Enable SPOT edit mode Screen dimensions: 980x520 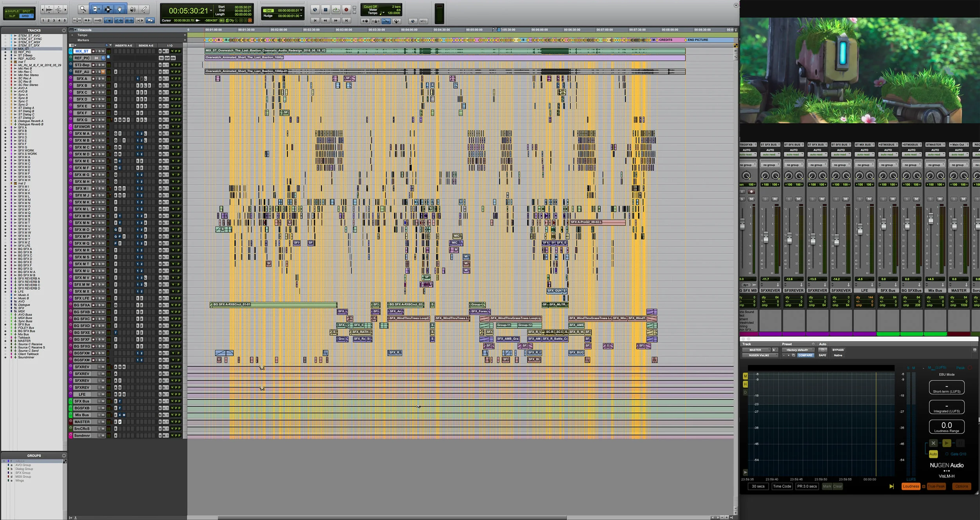tap(26, 11)
